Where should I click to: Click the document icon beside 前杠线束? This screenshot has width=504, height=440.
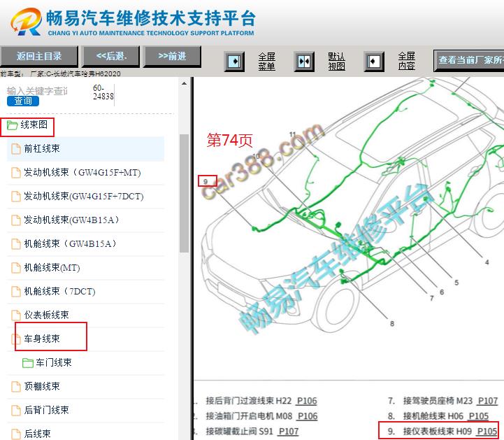click(16, 149)
